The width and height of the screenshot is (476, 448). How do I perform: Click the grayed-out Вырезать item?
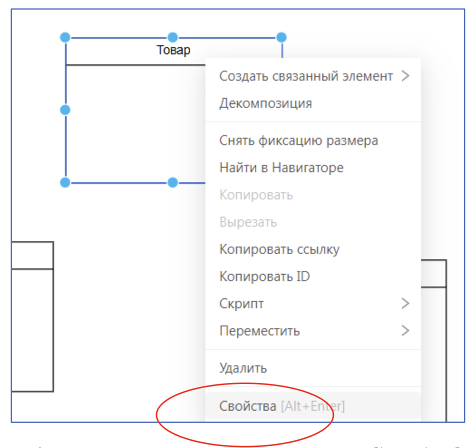[x=250, y=222]
